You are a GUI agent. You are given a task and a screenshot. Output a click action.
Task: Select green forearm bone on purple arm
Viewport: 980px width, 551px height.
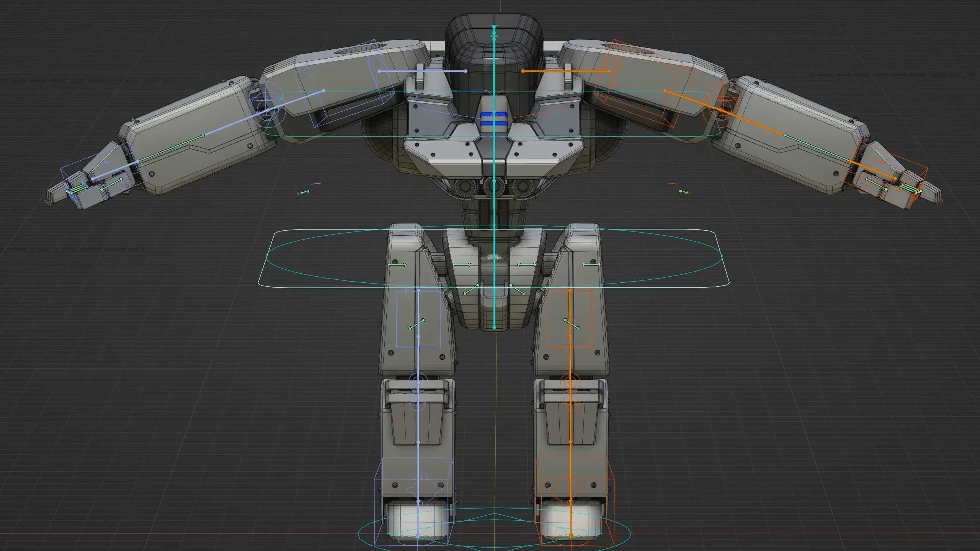(171, 149)
